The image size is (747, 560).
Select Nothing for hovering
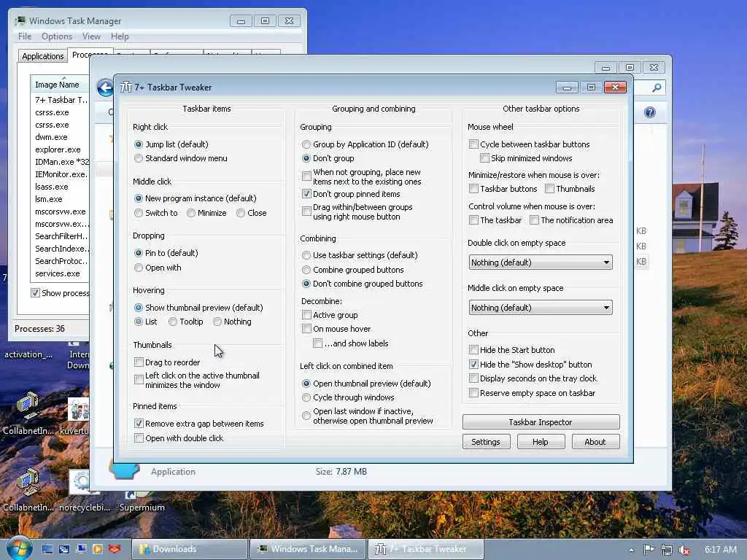pos(217,322)
